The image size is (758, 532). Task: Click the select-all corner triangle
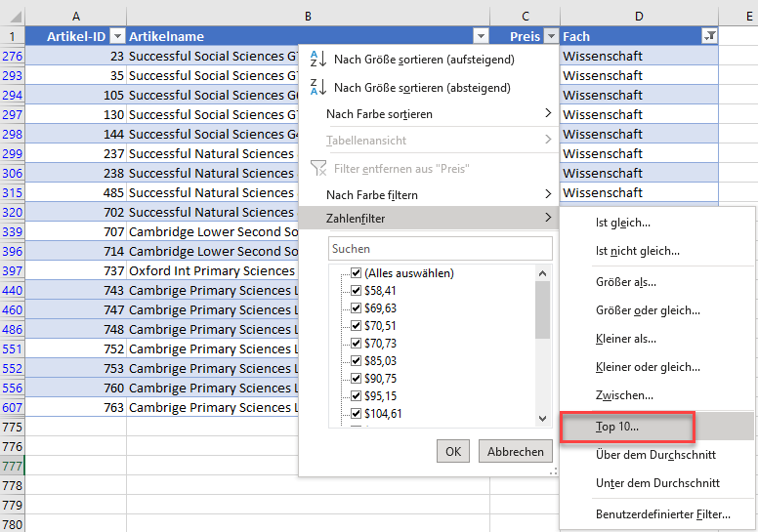click(x=15, y=18)
